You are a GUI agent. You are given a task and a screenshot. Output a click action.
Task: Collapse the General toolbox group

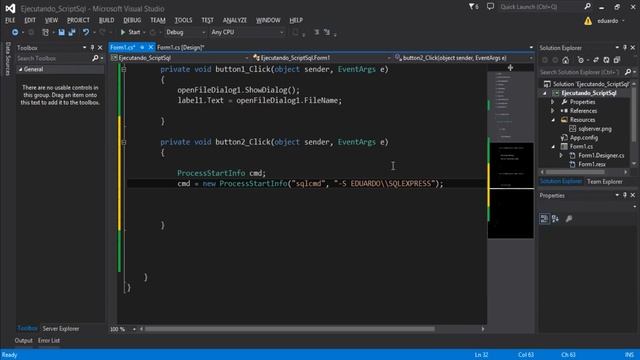pos(20,69)
